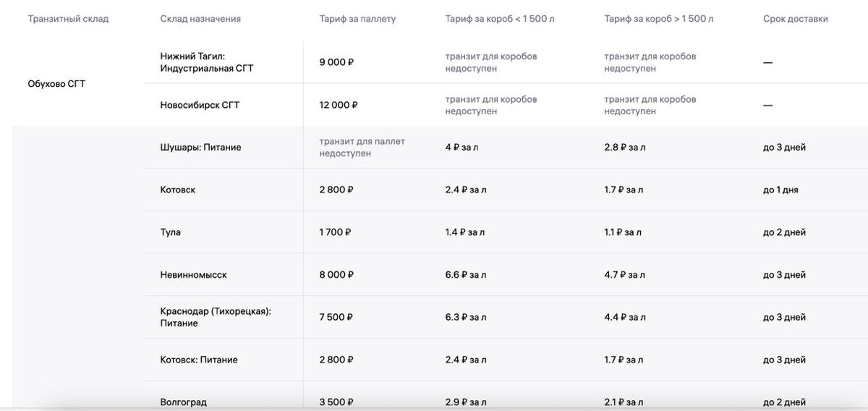
Task: Select the "6.3 ₽ за л" box tariff
Action: pyautogui.click(x=464, y=317)
